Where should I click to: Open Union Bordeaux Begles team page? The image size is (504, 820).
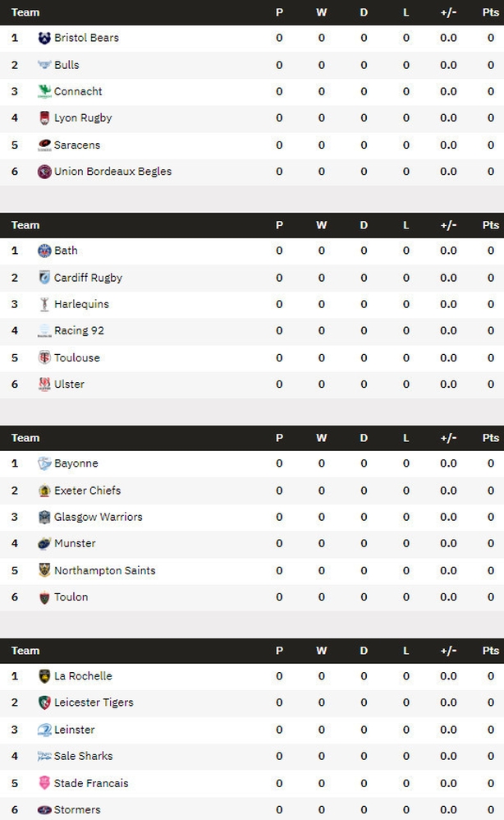[112, 172]
